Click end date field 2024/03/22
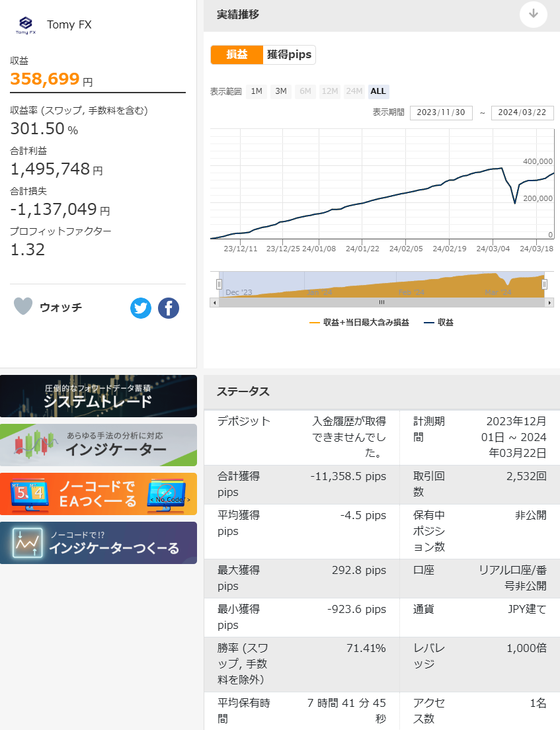Screen dimensions: 560x730 point(522,112)
